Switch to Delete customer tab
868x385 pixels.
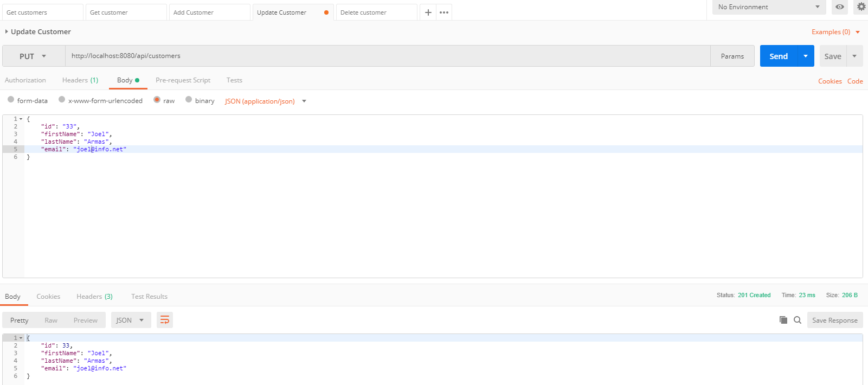tap(377, 12)
